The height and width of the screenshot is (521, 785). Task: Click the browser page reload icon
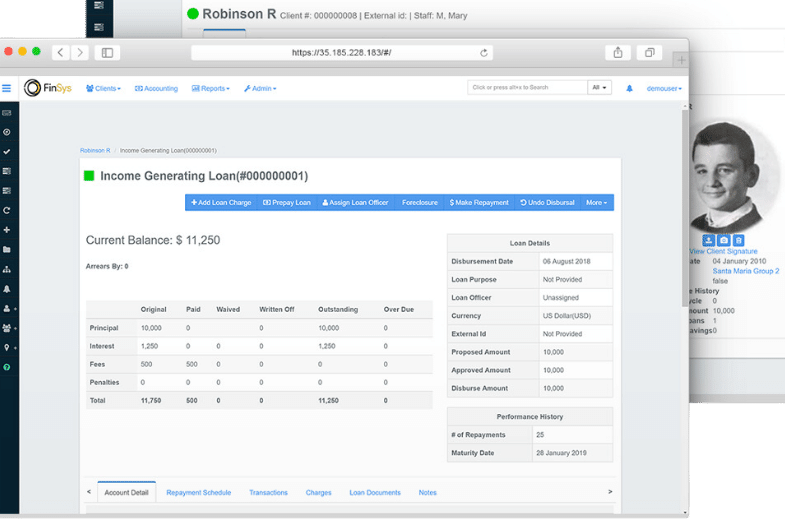click(x=484, y=53)
